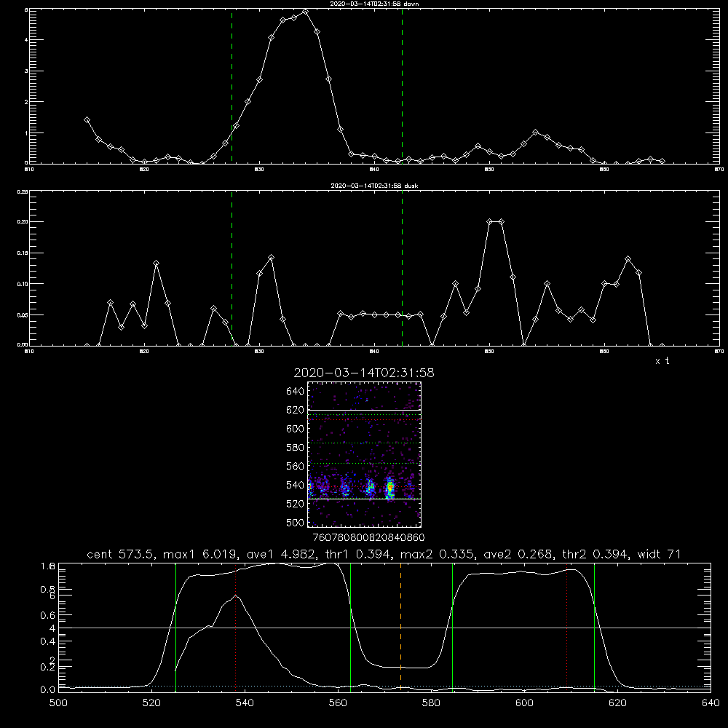Click the 'cent 573.5' value in stats line

(122, 554)
